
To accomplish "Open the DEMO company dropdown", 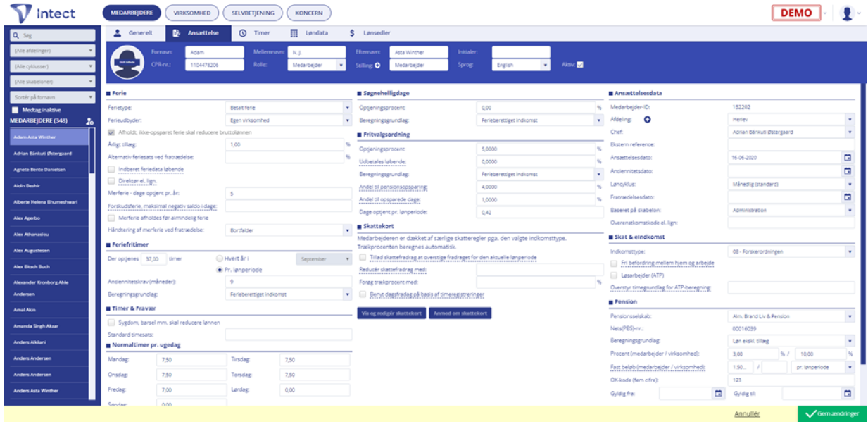I will [x=802, y=13].
